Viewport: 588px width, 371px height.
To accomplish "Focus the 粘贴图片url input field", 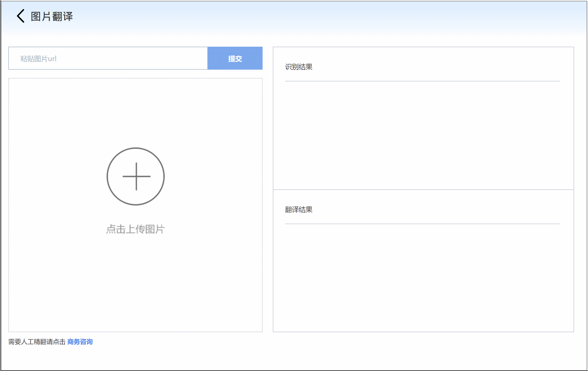I will coord(108,58).
